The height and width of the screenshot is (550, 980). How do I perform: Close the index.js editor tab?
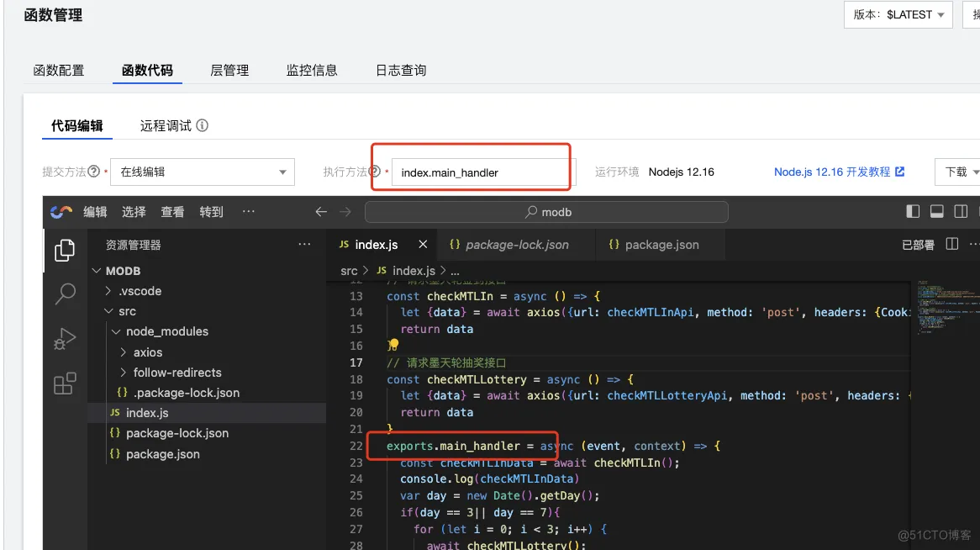coord(423,245)
